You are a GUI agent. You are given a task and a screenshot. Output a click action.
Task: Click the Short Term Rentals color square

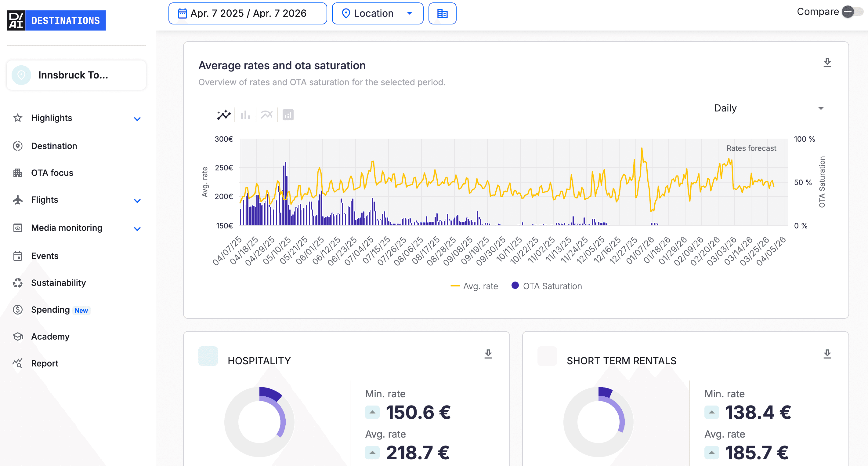tap(547, 356)
